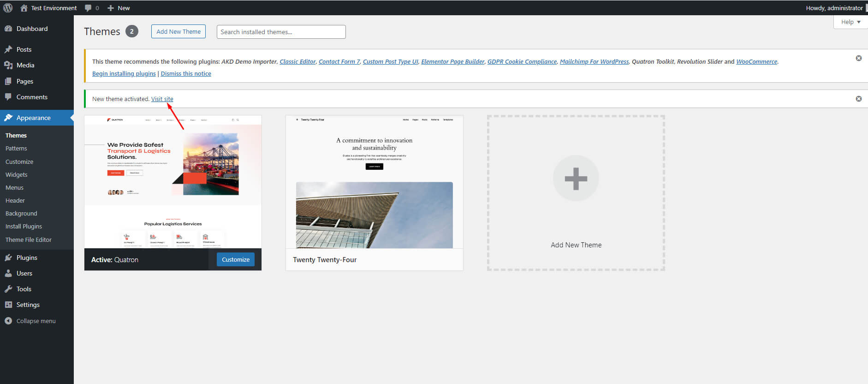Open the Howdy, administrator account menu
Viewport: 868px width, 384px height.
pyautogui.click(x=834, y=8)
